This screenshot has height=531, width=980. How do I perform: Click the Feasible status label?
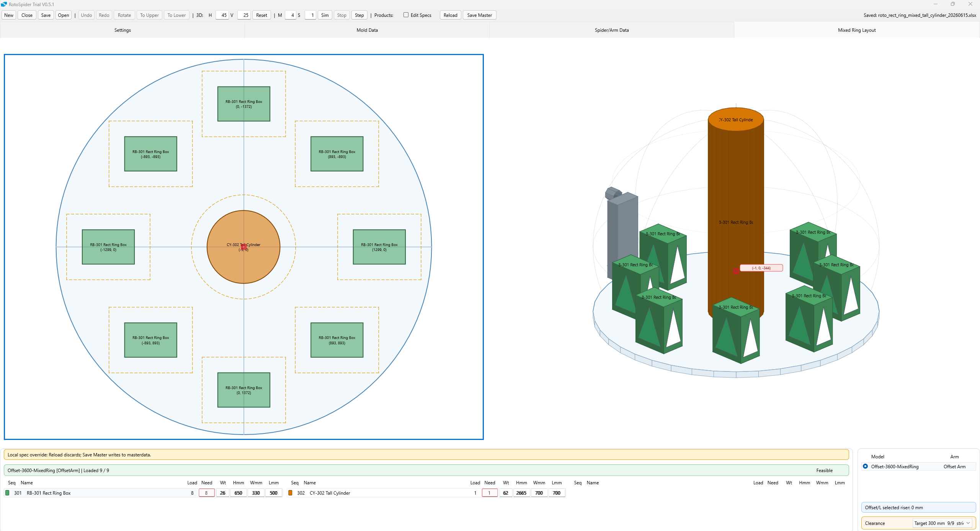824,470
